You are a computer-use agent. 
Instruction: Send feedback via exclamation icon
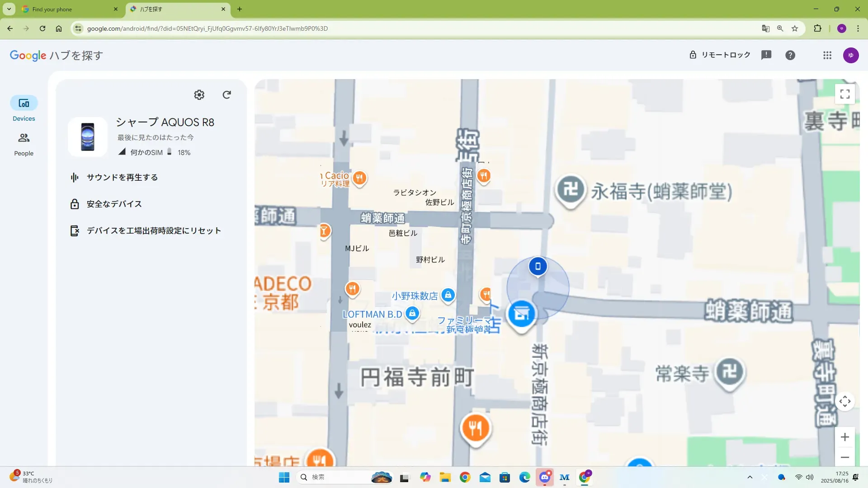point(766,55)
